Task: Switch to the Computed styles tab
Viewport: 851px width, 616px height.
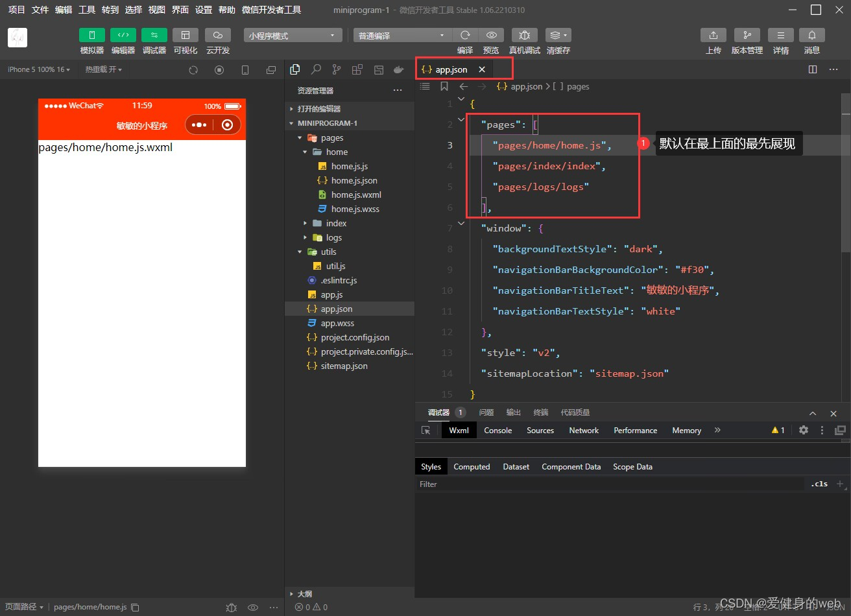Action: (472, 466)
